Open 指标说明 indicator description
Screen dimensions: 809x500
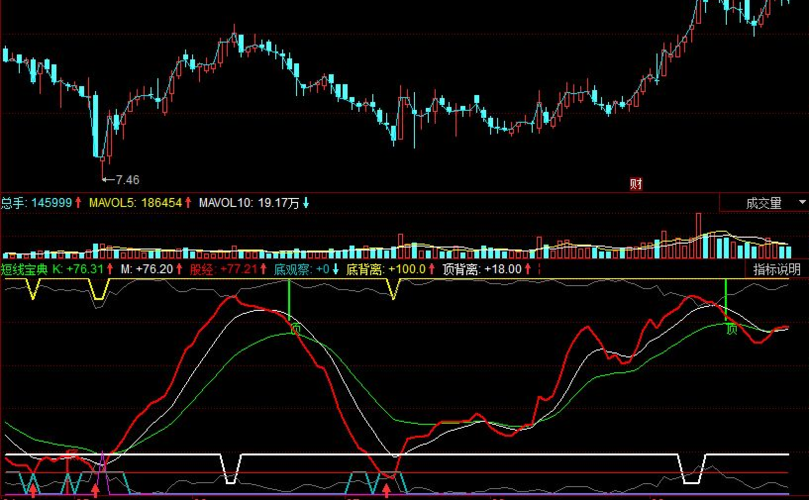coord(777,269)
